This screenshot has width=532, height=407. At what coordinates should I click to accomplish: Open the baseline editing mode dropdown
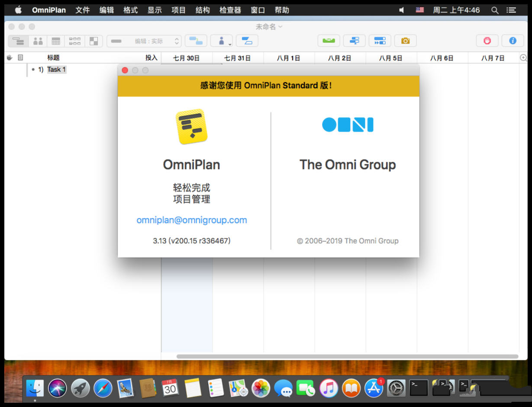click(x=144, y=41)
